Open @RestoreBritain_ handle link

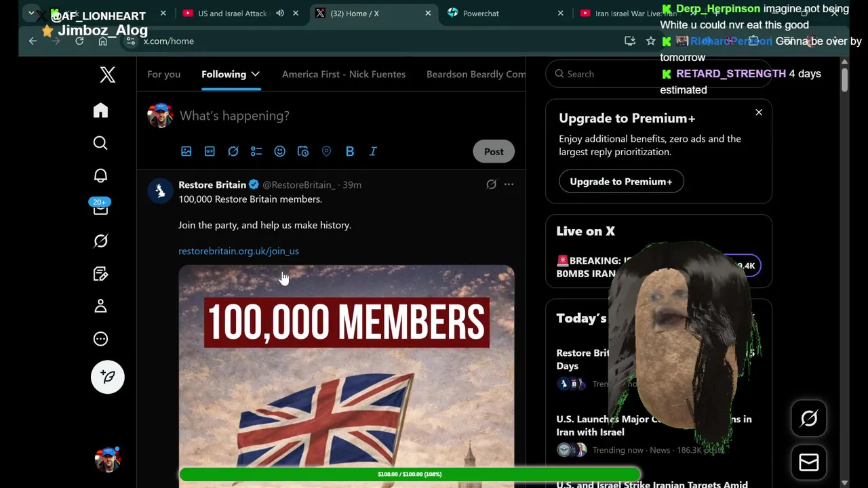pyautogui.click(x=299, y=184)
